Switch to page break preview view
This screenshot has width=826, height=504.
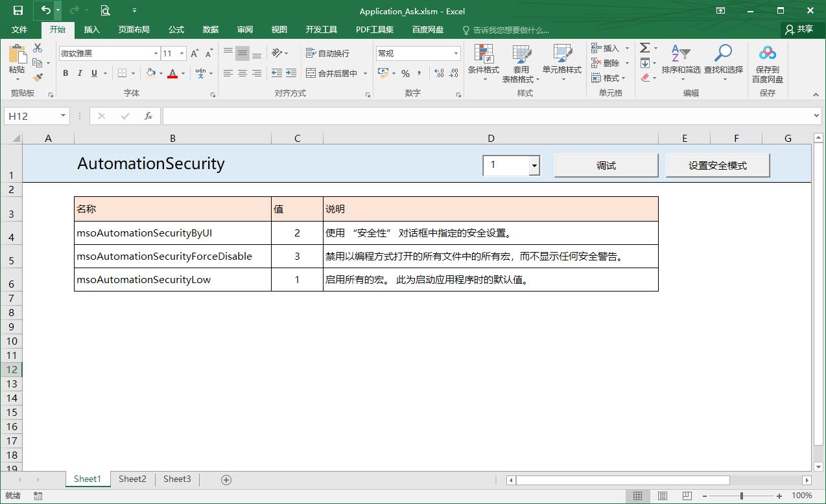(x=687, y=496)
